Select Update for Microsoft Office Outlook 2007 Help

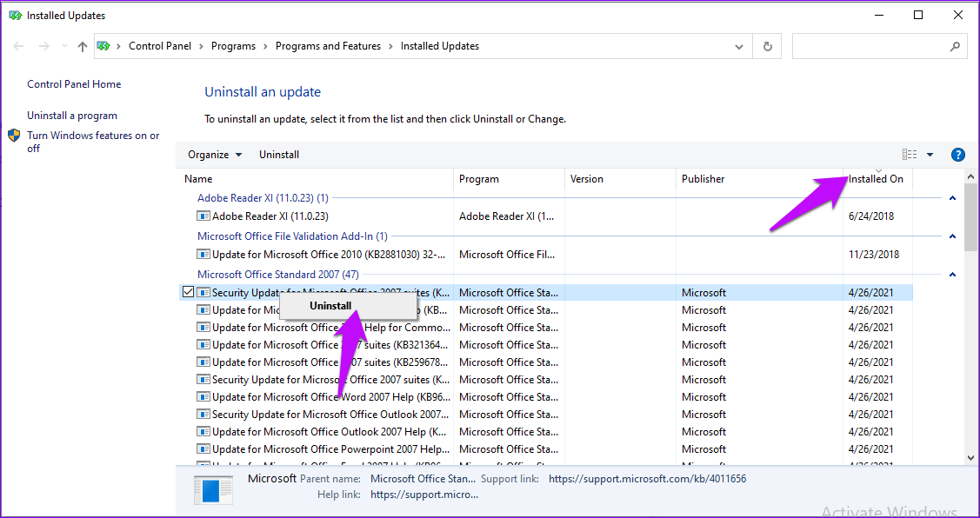click(331, 432)
